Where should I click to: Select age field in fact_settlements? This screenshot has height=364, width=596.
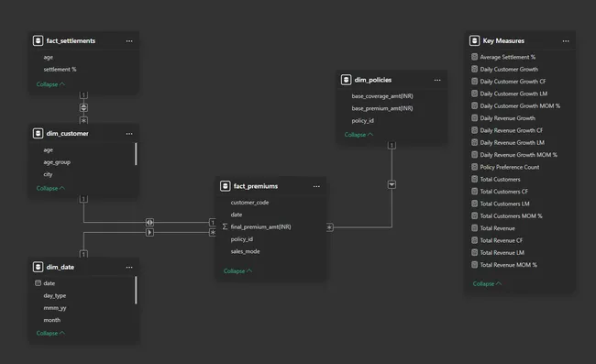[x=49, y=58]
